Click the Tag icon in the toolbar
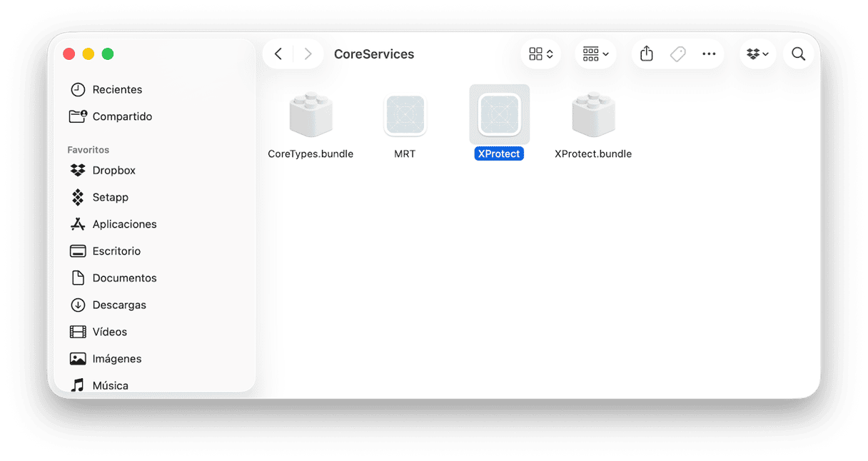The height and width of the screenshot is (461, 868). pos(677,54)
